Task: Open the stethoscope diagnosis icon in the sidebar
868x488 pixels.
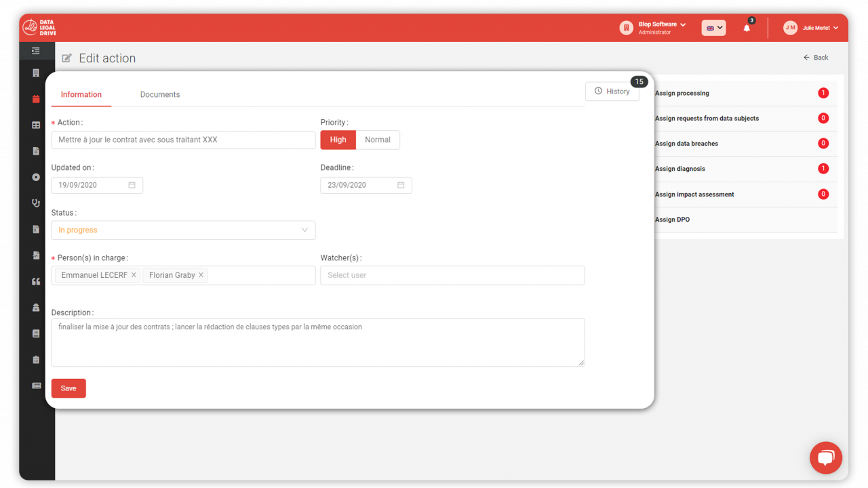Action: (36, 203)
